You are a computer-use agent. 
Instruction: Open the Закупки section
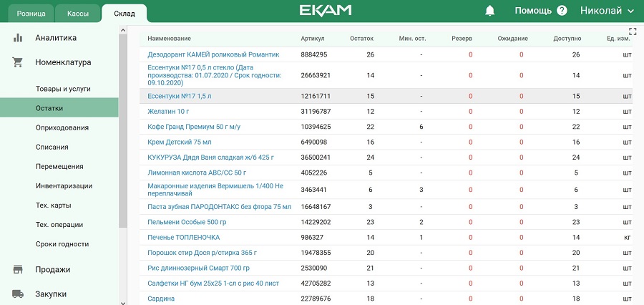click(51, 294)
